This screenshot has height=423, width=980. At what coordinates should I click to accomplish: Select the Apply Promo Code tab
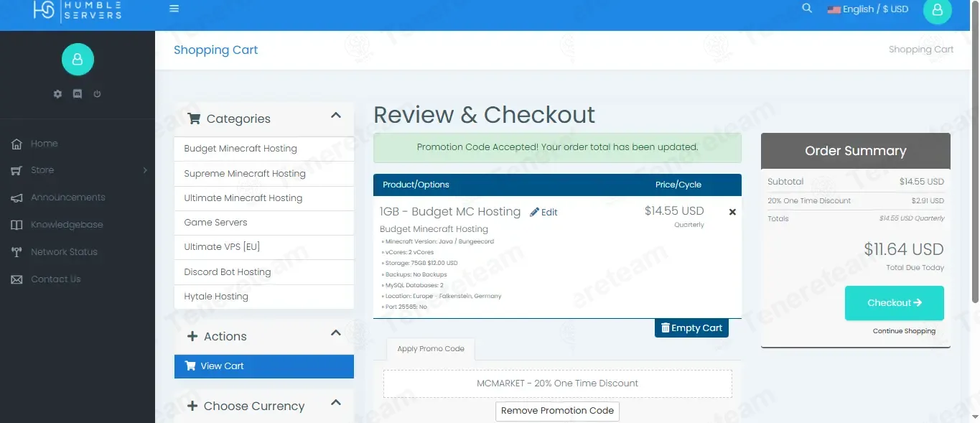[431, 349]
